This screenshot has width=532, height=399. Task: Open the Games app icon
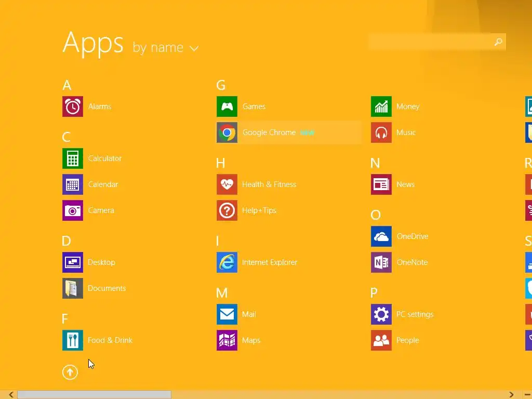click(227, 107)
